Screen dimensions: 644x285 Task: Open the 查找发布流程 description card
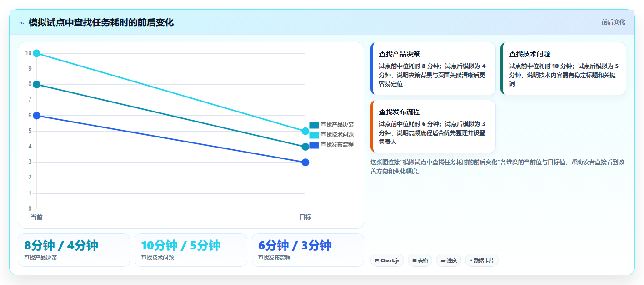[x=433, y=126]
